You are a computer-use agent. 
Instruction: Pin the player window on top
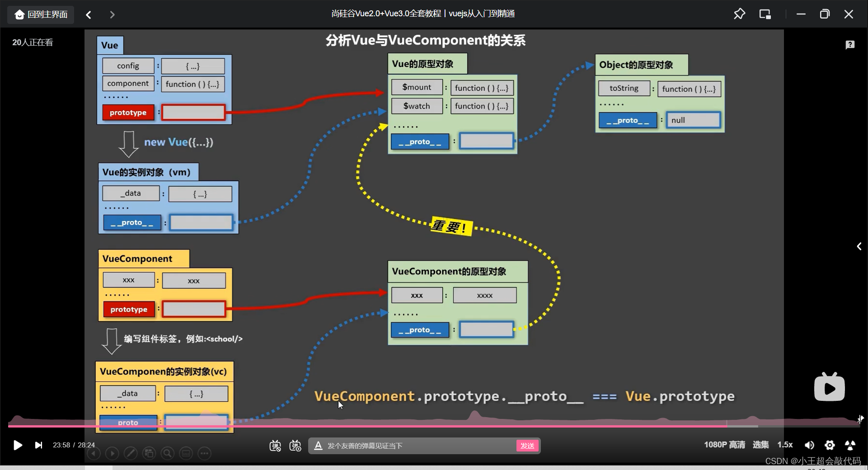(x=739, y=14)
